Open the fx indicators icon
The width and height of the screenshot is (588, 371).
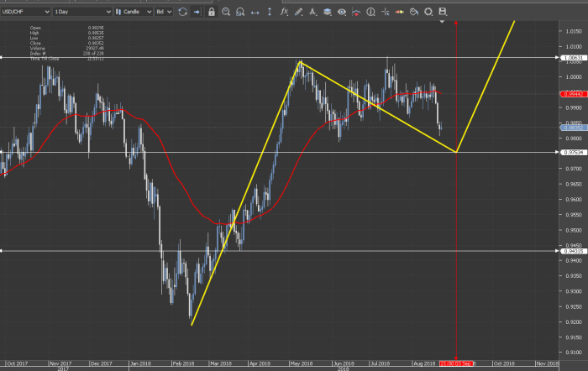coord(284,12)
